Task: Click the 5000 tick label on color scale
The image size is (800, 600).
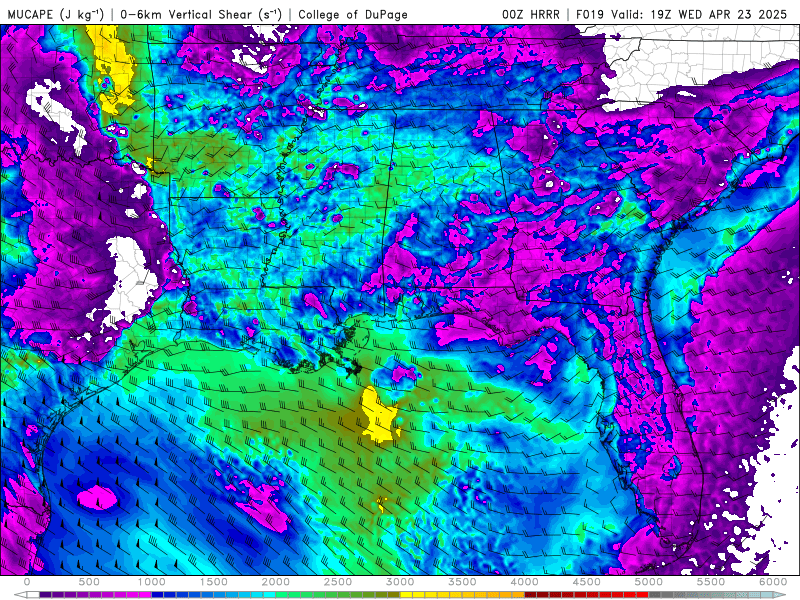Action: point(649,582)
